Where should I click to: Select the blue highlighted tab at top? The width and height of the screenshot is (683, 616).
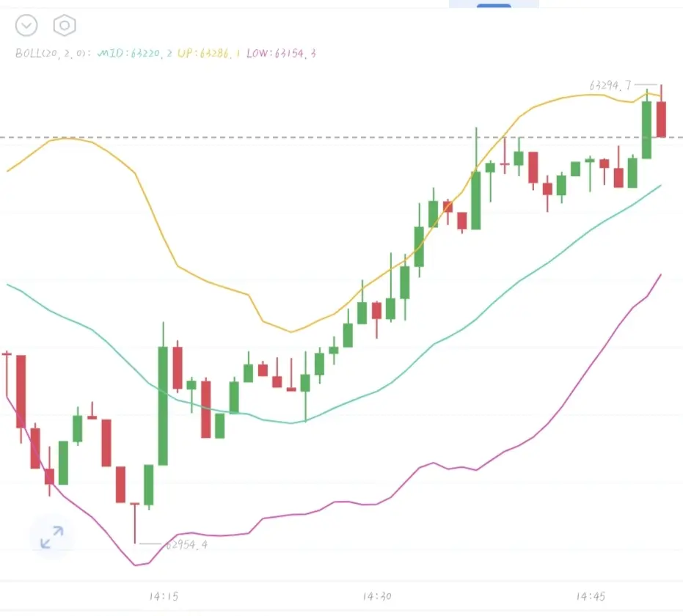point(494,5)
